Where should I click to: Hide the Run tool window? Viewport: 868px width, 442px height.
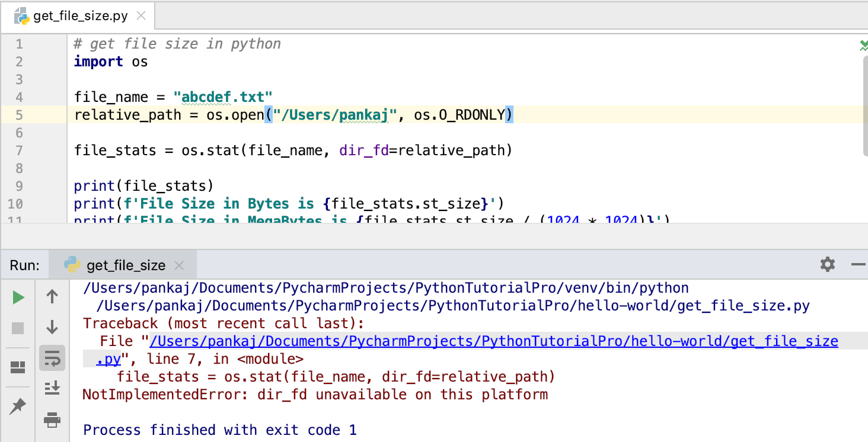tap(860, 265)
